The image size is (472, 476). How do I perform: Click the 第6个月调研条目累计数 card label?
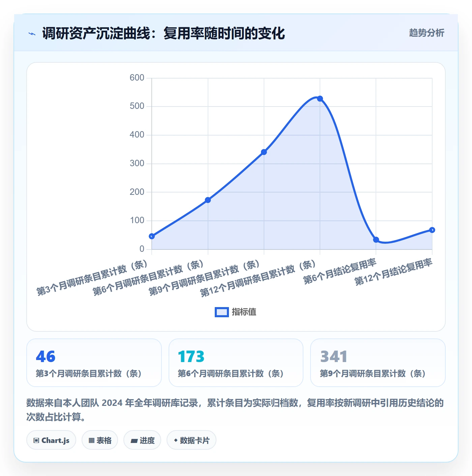[x=231, y=374]
